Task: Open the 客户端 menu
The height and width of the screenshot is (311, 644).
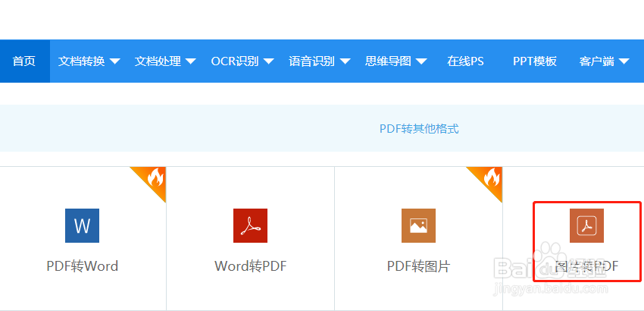Action: (597, 61)
